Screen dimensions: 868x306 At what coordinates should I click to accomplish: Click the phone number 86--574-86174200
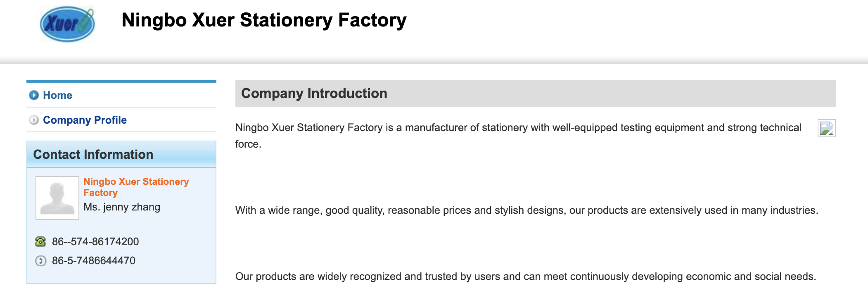point(95,241)
